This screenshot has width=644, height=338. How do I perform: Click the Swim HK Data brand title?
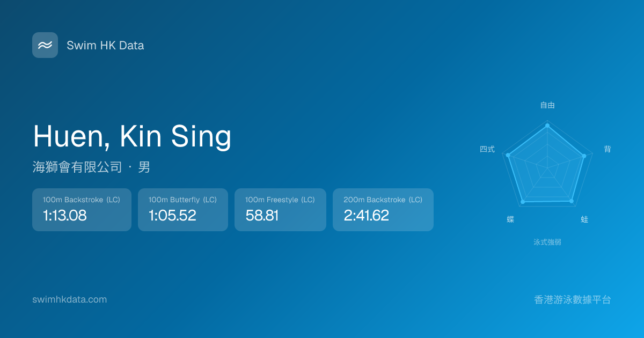(x=105, y=46)
